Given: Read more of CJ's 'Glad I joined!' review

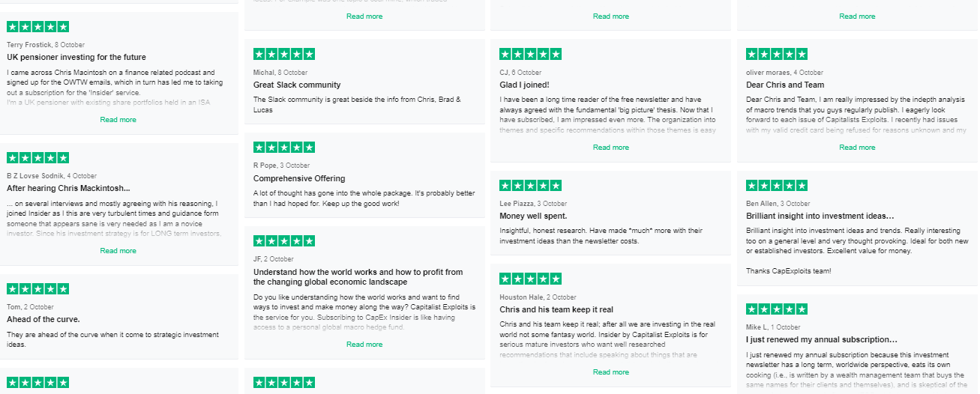Looking at the screenshot, I should 611,148.
